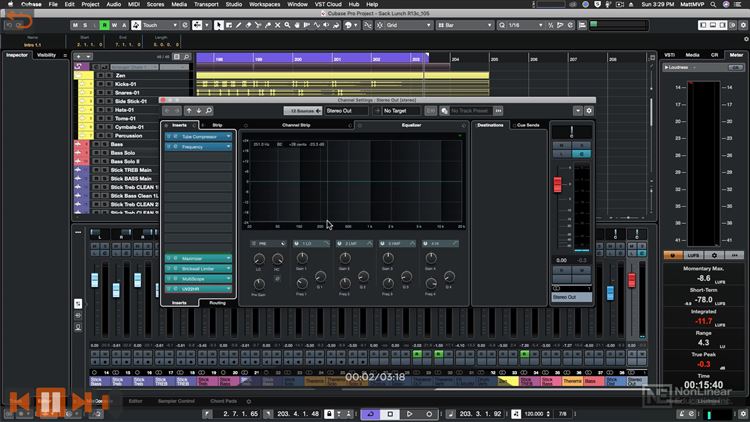Open Channel Settings gear setup icon
The height and width of the screenshot is (422, 750).
pos(589,111)
